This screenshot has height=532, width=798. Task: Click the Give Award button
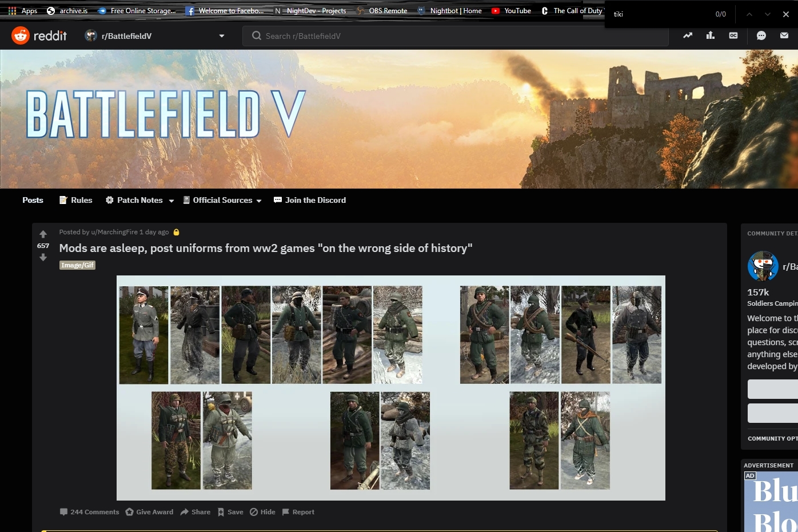(149, 512)
